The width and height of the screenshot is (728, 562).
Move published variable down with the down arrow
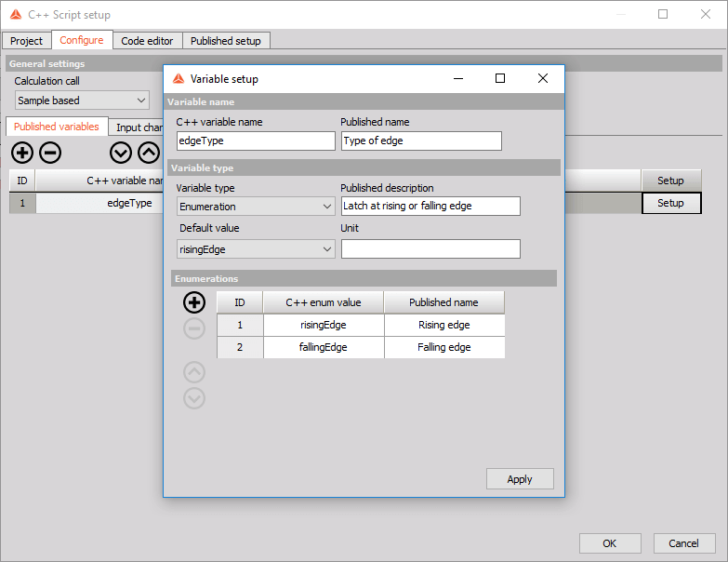tap(121, 153)
